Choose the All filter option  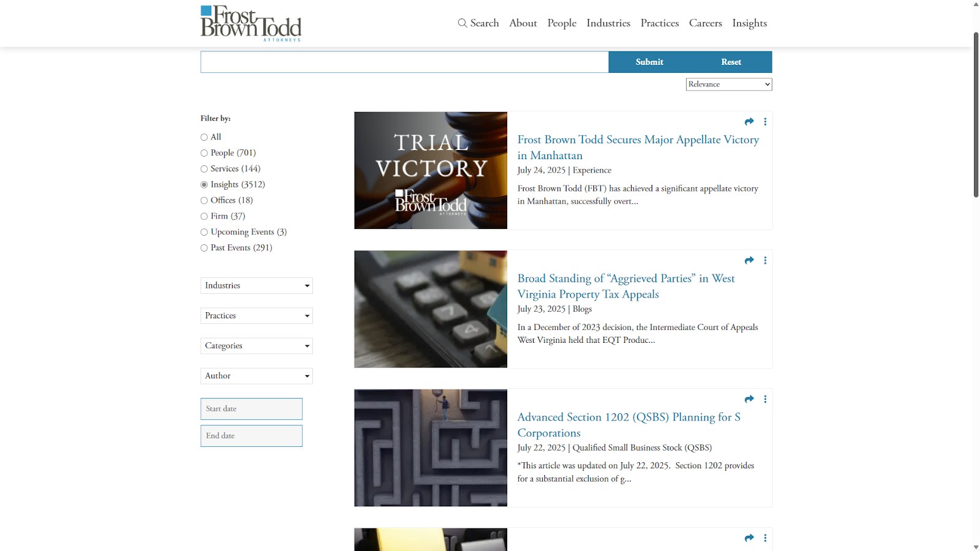(x=204, y=137)
